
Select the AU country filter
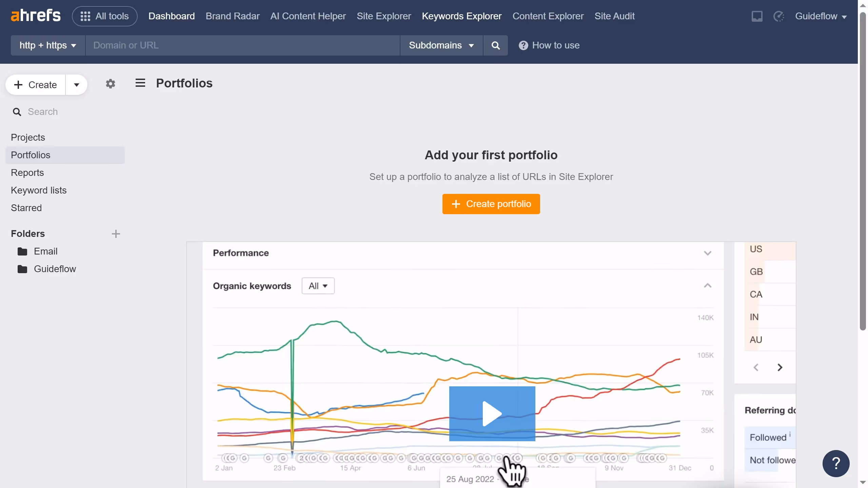755,339
